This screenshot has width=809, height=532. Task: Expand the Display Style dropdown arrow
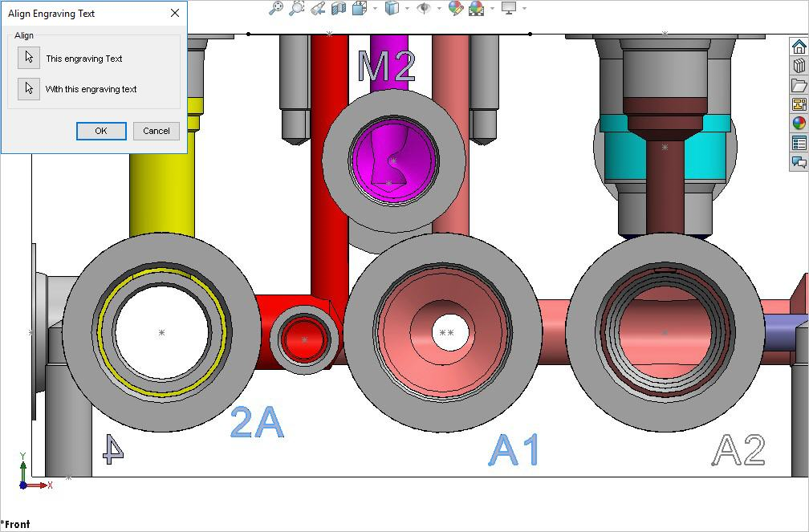pos(407,9)
